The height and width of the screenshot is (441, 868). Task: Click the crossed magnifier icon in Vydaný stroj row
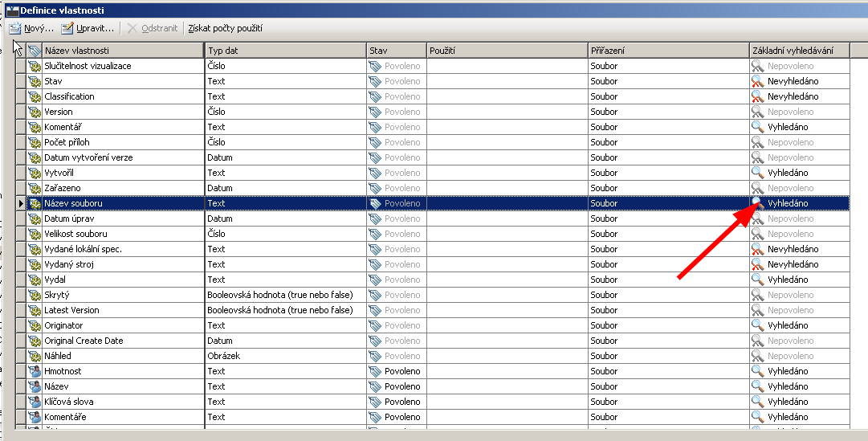click(x=757, y=264)
